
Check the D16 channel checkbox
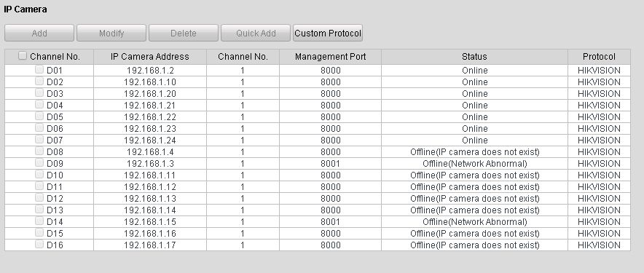(39, 245)
